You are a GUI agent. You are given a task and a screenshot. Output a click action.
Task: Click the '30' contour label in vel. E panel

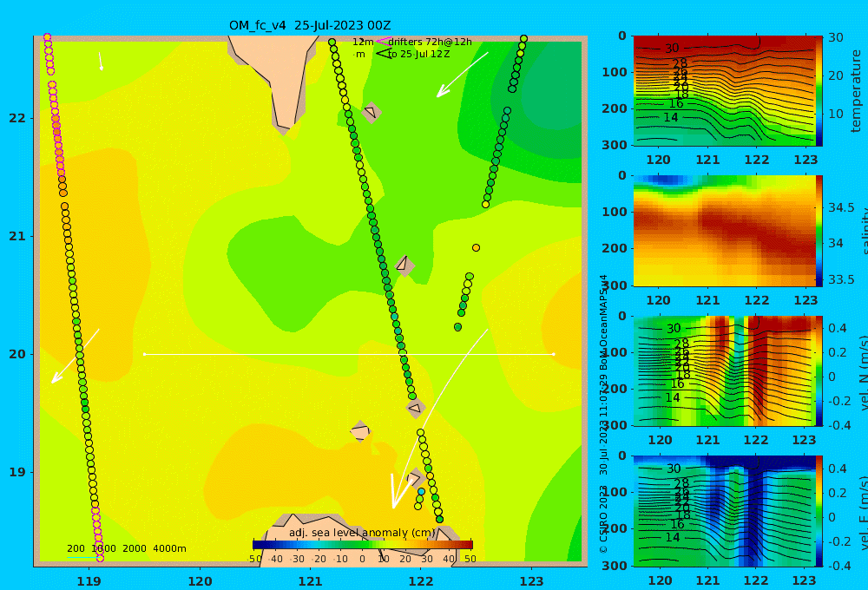coord(674,469)
